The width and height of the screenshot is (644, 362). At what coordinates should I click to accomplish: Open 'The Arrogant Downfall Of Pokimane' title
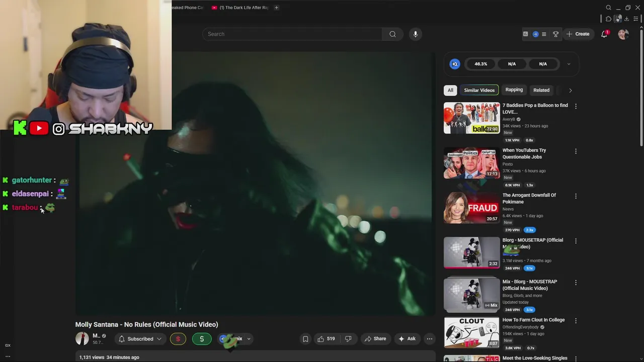coord(529,199)
